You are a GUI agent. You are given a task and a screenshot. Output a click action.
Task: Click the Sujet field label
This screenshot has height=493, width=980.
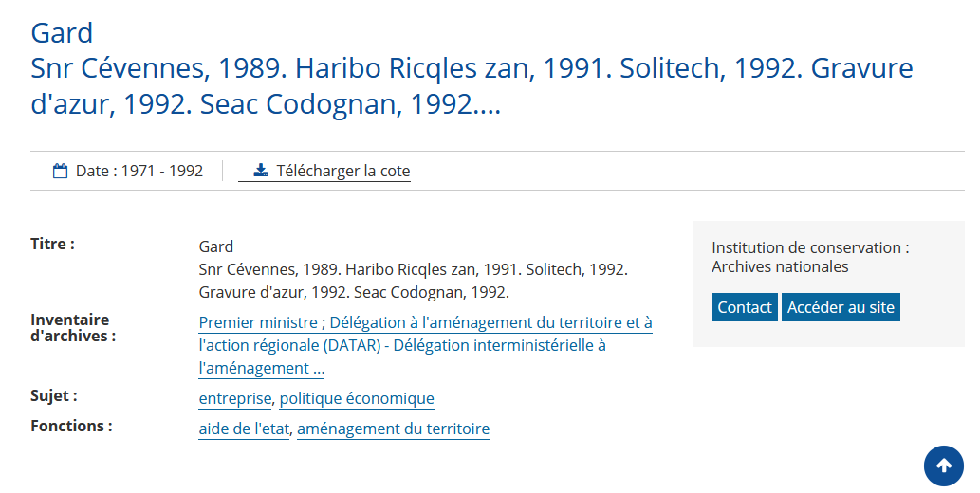pyautogui.click(x=54, y=396)
